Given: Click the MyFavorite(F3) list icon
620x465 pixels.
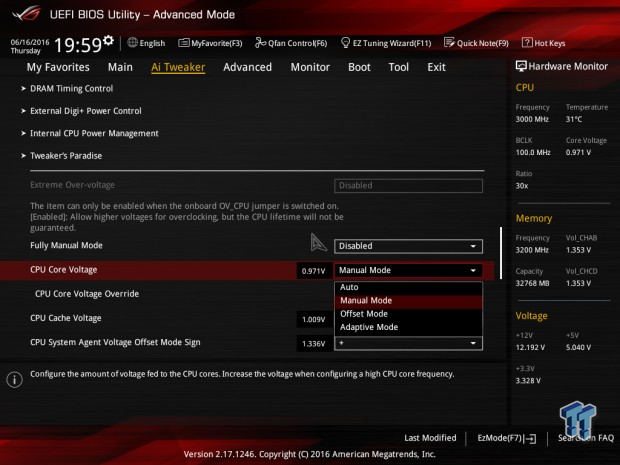Looking at the screenshot, I should [x=183, y=43].
